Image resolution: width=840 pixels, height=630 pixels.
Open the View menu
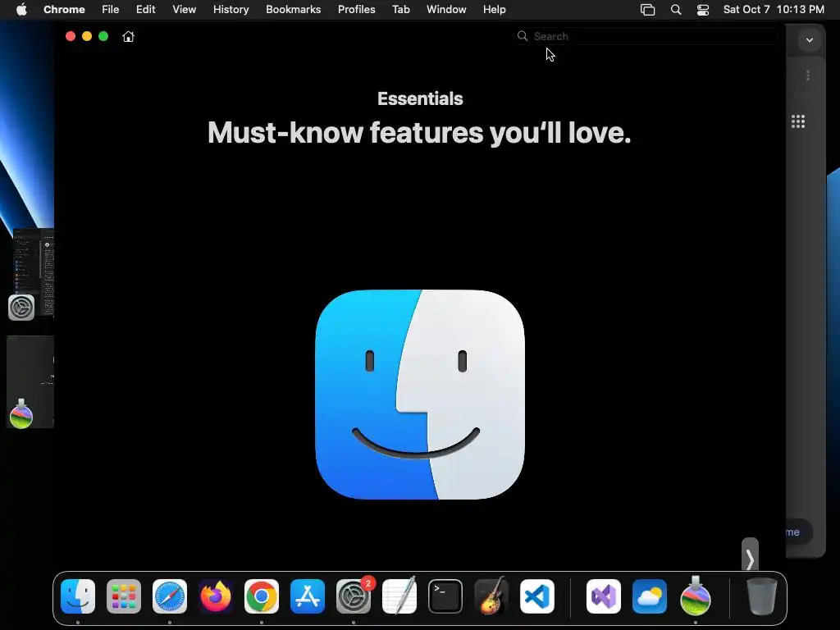[185, 10]
